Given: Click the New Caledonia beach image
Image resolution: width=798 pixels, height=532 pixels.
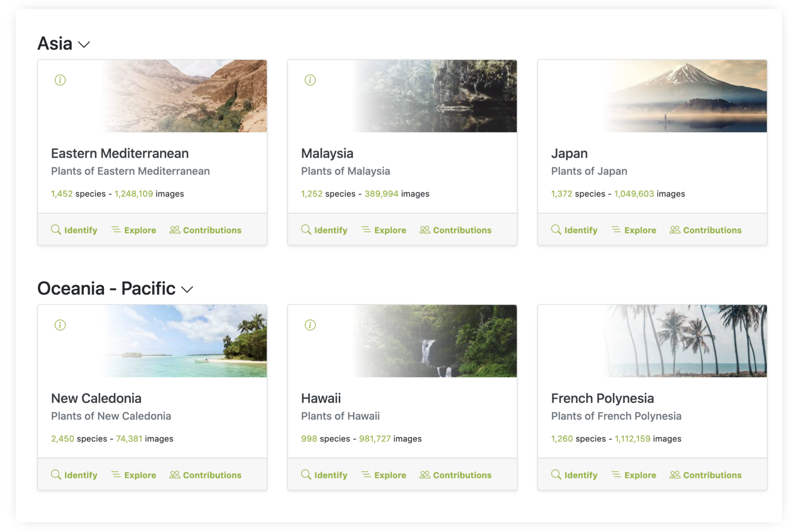Looking at the screenshot, I should click(x=185, y=341).
